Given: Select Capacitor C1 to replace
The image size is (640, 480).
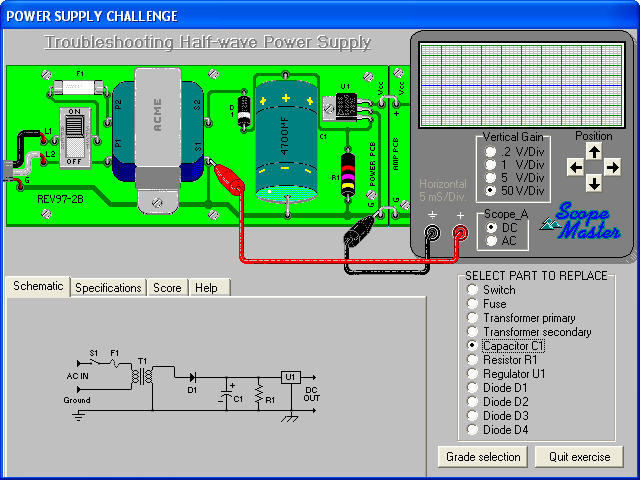Looking at the screenshot, I should coord(506,346).
